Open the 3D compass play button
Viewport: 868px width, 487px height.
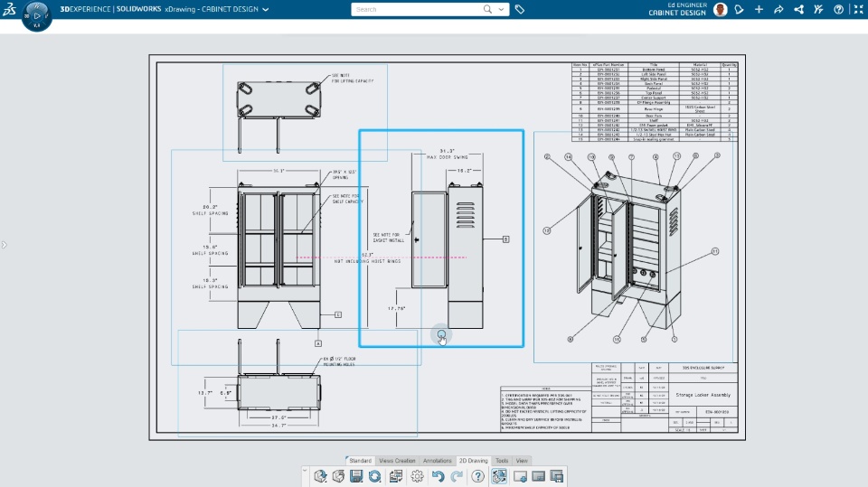pos(37,15)
